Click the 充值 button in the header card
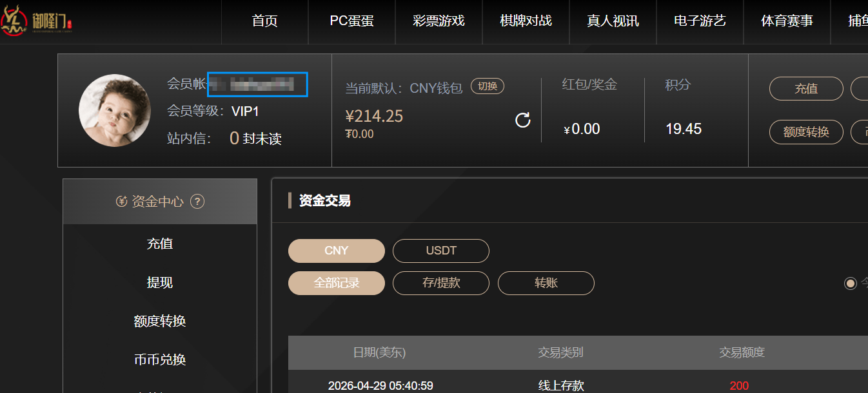The width and height of the screenshot is (868, 393). [806, 89]
